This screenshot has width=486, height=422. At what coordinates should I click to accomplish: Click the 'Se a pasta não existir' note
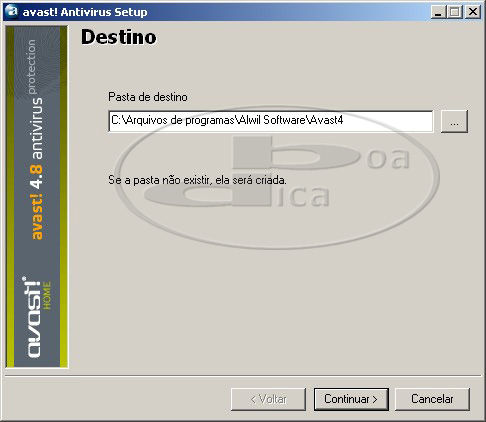tap(197, 180)
